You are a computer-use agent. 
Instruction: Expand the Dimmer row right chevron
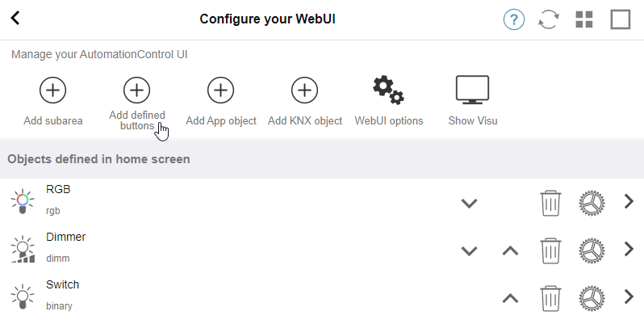pyautogui.click(x=629, y=249)
